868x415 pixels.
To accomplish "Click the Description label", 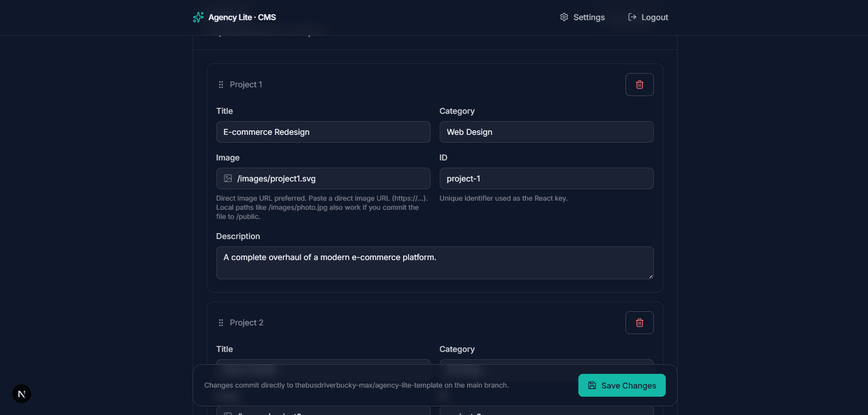I will (238, 236).
